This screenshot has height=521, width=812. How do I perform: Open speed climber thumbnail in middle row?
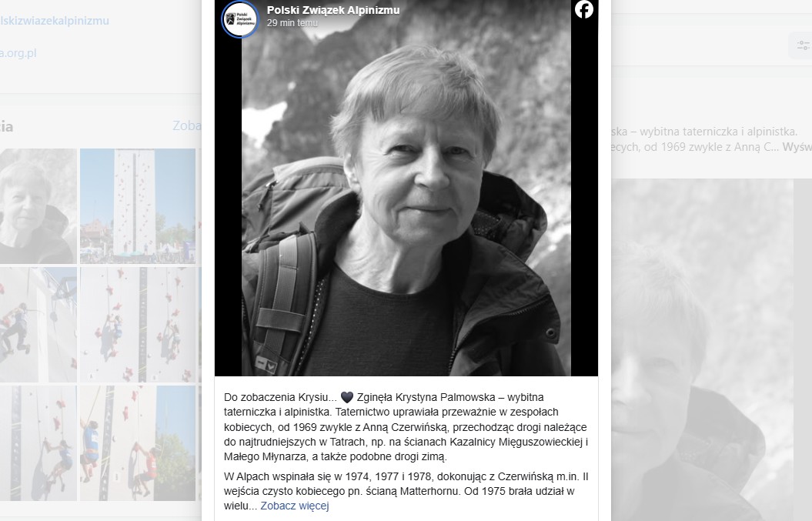[x=38, y=325]
